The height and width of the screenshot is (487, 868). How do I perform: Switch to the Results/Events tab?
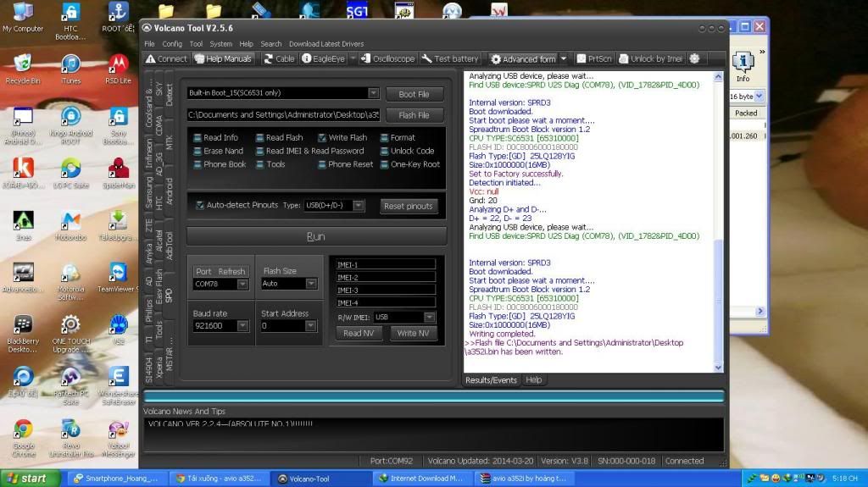click(x=491, y=380)
